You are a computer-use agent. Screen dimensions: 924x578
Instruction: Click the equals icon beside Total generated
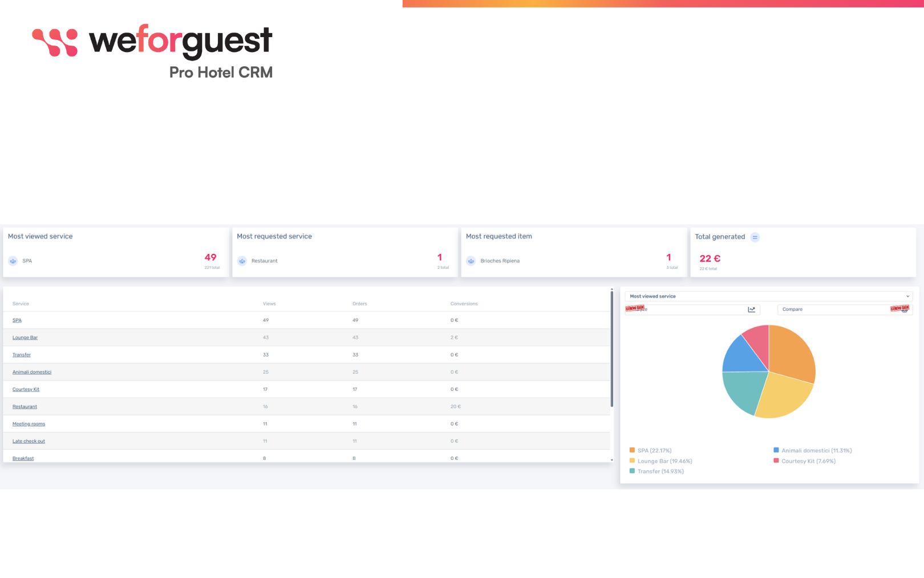click(755, 237)
